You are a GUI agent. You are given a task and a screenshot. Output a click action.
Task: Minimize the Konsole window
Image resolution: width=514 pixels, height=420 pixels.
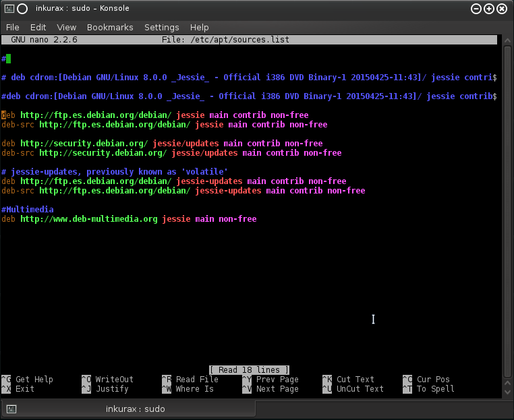pyautogui.click(x=478, y=8)
